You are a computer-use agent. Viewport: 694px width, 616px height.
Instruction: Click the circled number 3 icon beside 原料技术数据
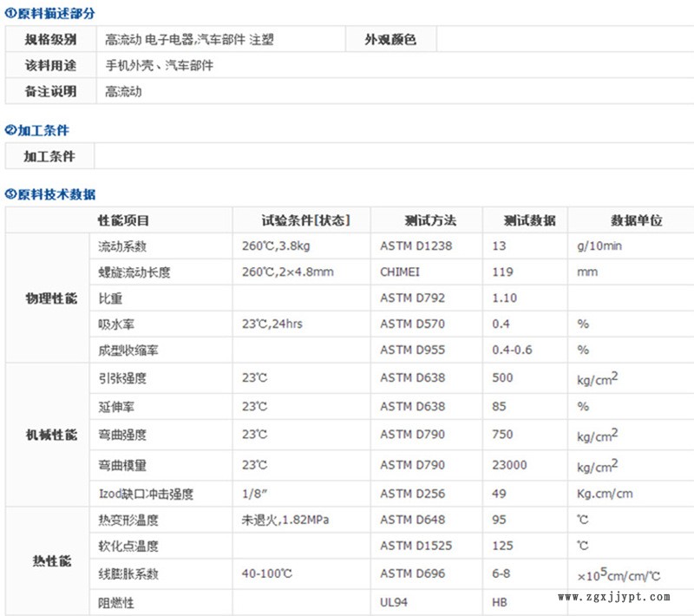pos(10,193)
